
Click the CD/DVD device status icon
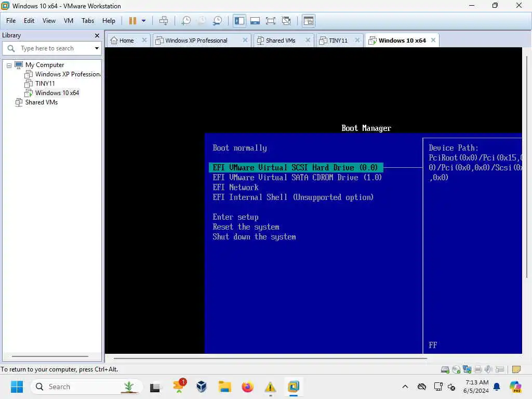pyautogui.click(x=456, y=369)
